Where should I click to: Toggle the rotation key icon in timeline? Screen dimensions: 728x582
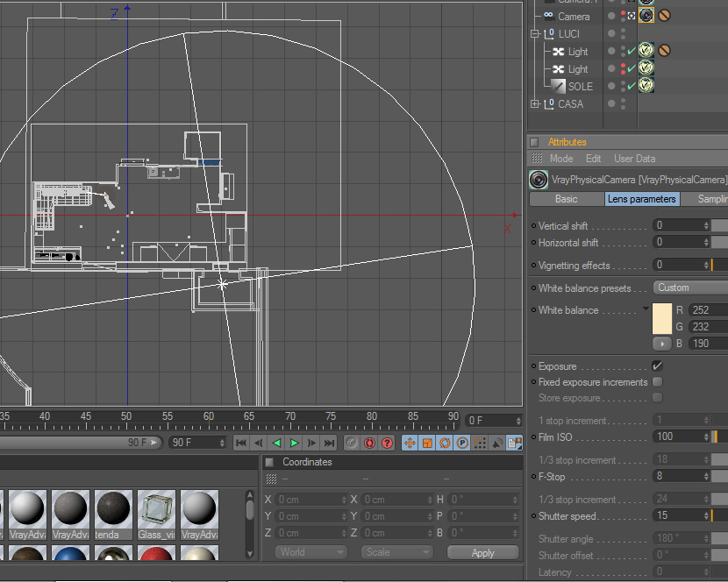[x=445, y=443]
